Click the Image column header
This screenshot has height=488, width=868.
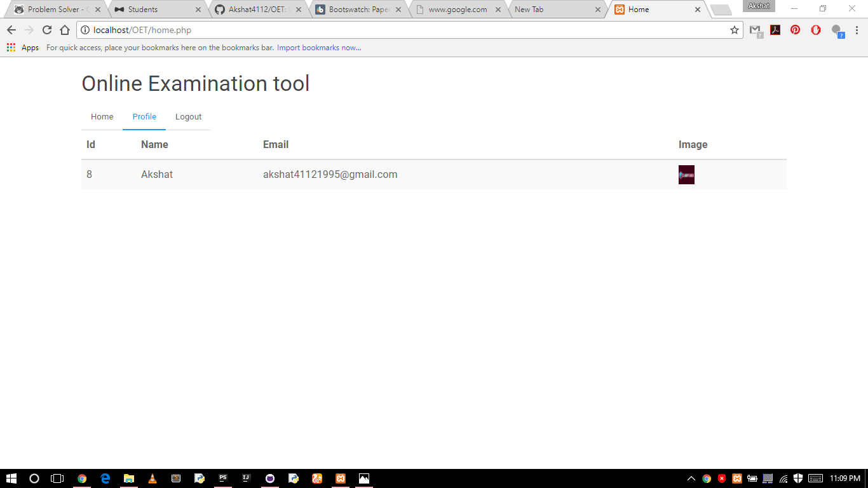tap(693, 145)
